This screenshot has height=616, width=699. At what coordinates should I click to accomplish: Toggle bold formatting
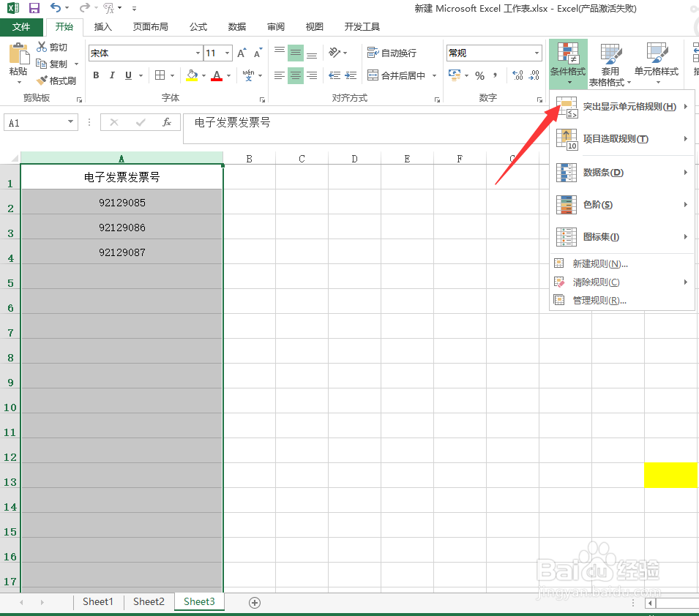coord(95,75)
